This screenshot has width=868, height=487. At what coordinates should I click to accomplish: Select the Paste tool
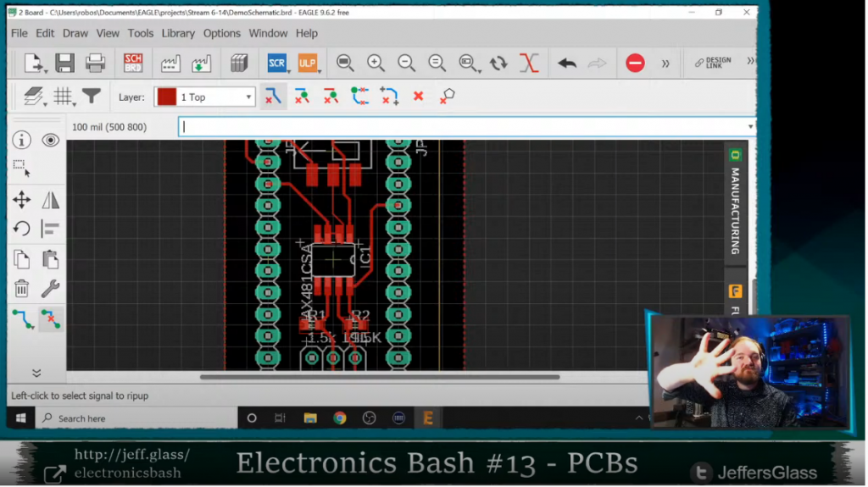(x=50, y=259)
